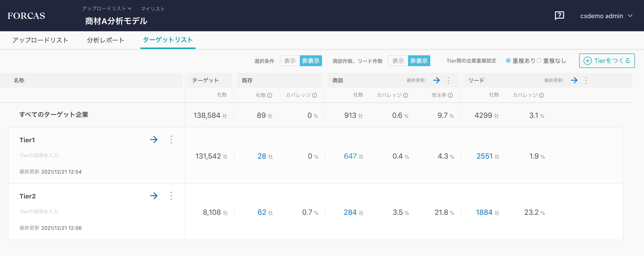
Task: Click the Tier1 blue arrow icon
Action: (x=154, y=140)
